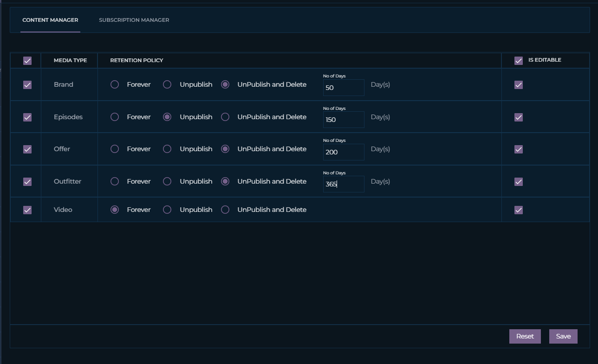Uncheck the Brand row selection checkbox
Screen dimensions: 598x364
point(27,85)
